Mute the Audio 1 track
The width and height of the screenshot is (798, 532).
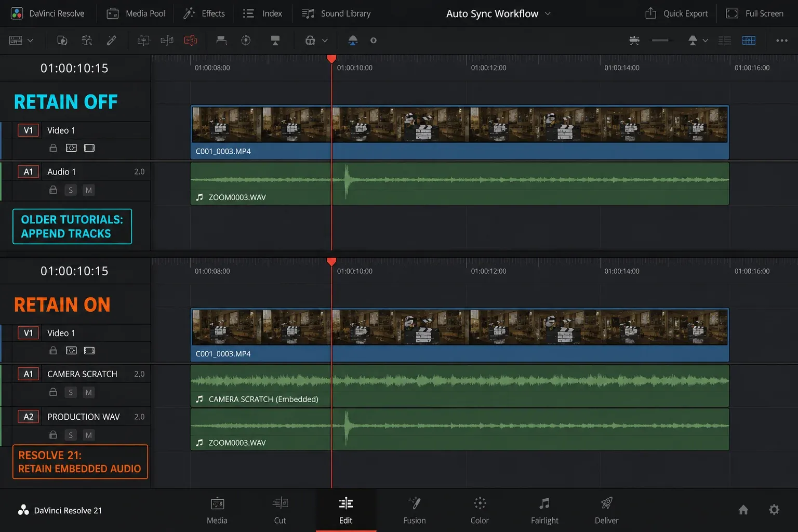click(x=89, y=190)
